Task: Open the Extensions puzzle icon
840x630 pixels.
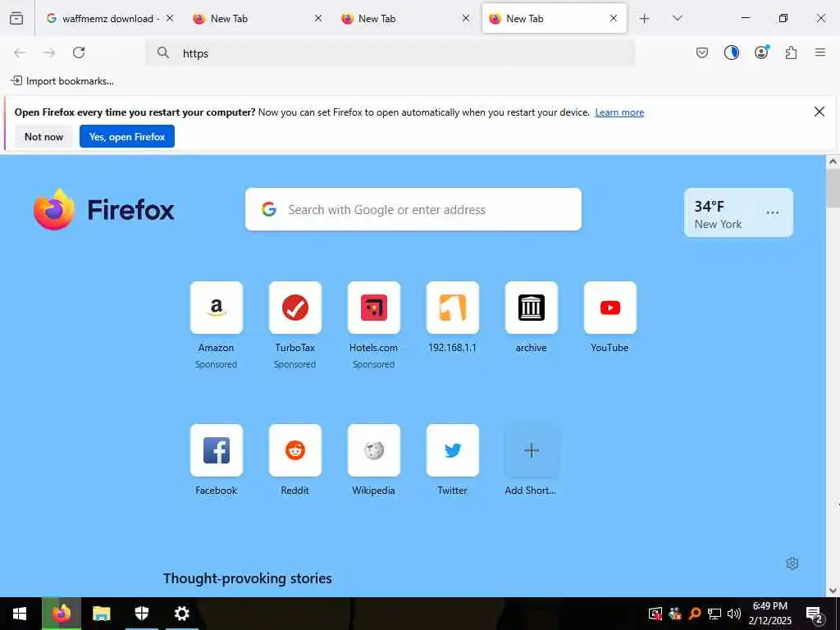Action: (x=792, y=52)
